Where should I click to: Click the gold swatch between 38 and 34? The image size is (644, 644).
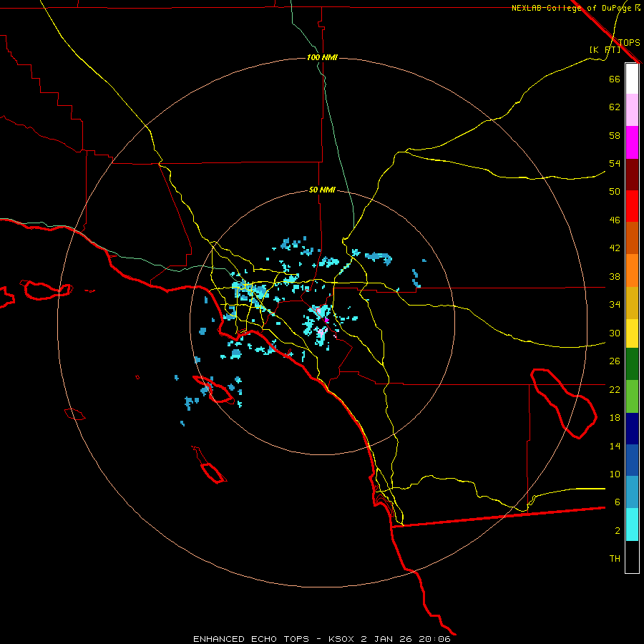click(x=632, y=303)
